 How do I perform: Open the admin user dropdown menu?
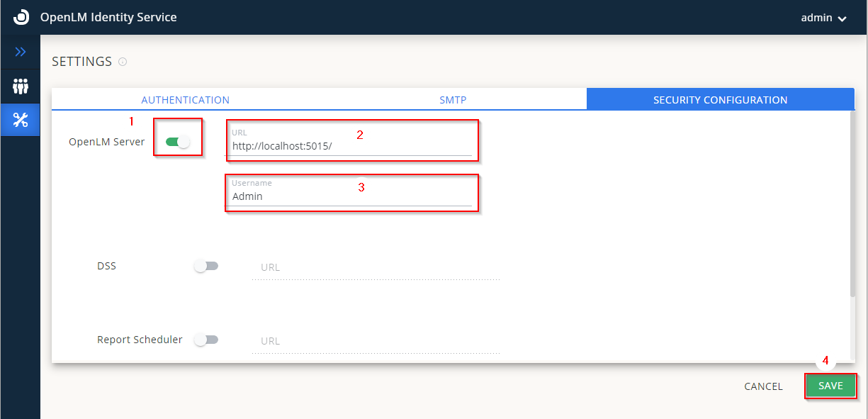click(823, 18)
